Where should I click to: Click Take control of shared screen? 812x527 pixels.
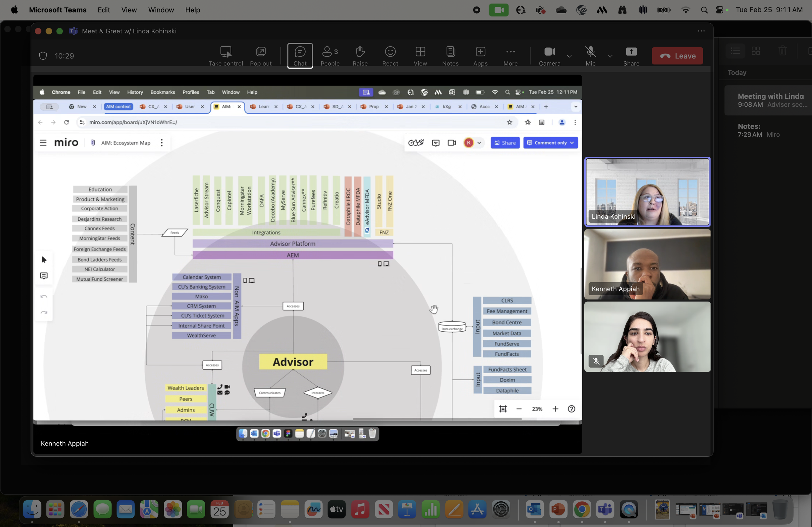pyautogui.click(x=225, y=56)
